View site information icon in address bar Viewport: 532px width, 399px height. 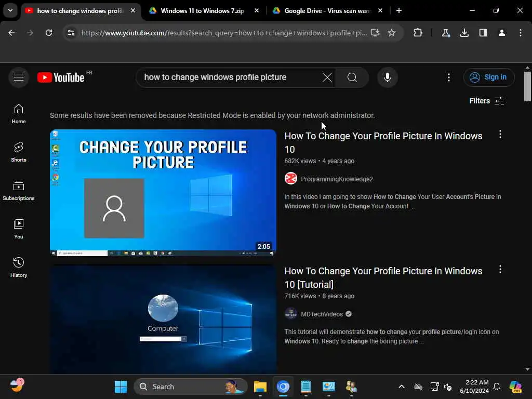coord(71,33)
